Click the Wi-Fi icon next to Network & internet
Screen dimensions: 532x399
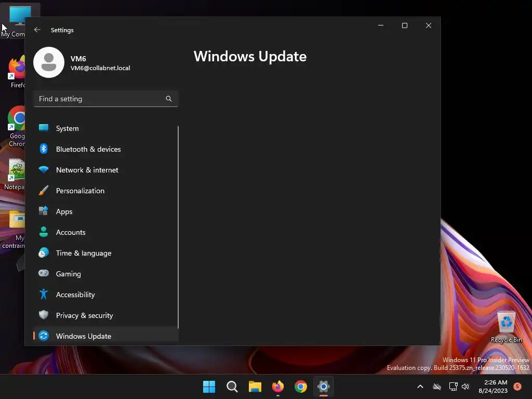(44, 170)
